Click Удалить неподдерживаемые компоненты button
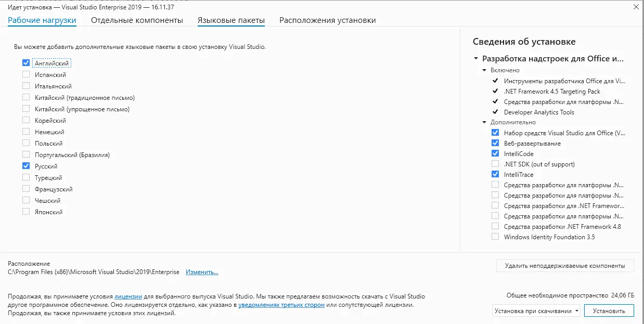Image resolution: width=644 pixels, height=324 pixels. click(x=565, y=266)
